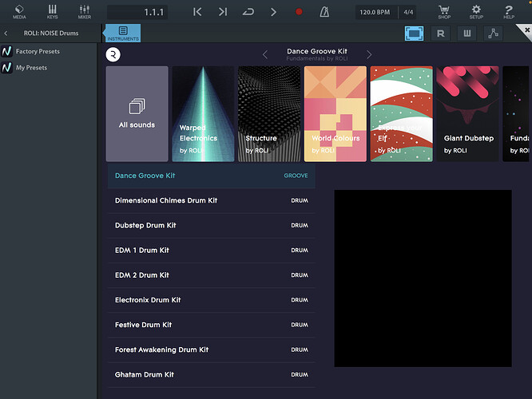The image size is (532, 399).
Task: Go back with ROLI NOISE Drums arrow
Action: click(x=6, y=34)
